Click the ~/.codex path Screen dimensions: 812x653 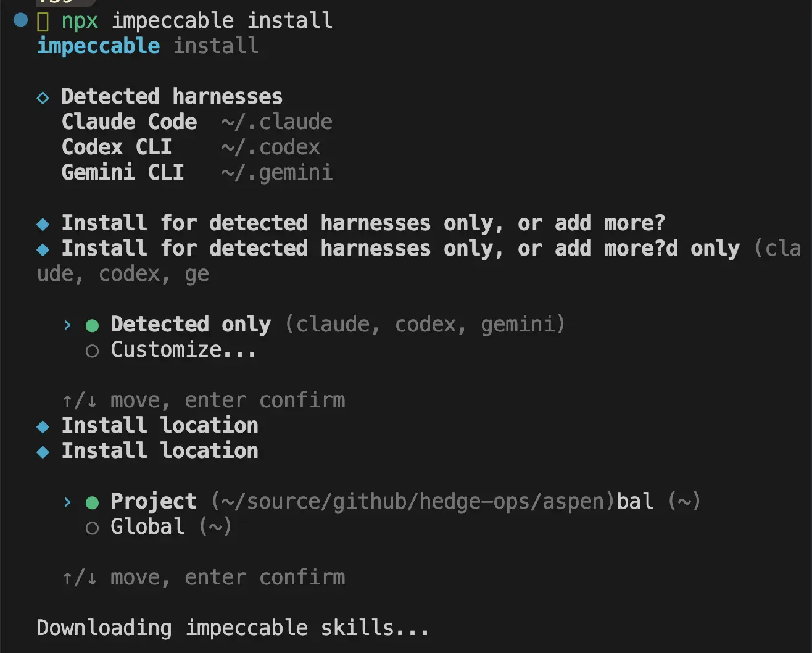[x=271, y=147]
